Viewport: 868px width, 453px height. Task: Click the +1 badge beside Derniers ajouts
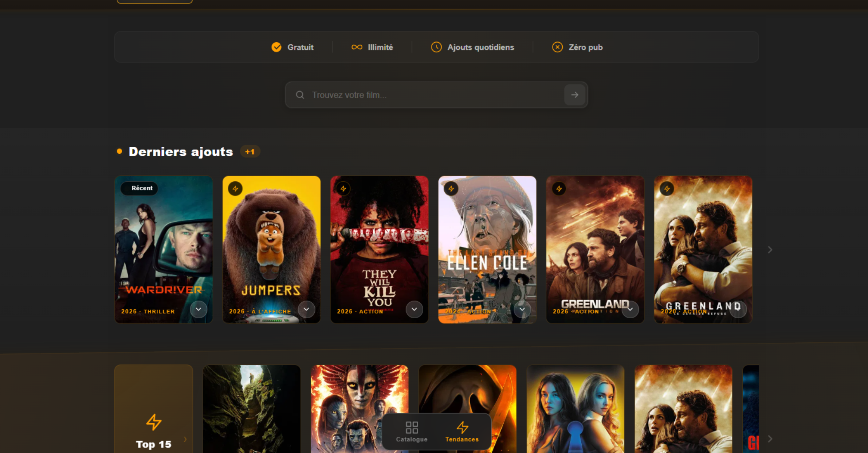tap(250, 152)
